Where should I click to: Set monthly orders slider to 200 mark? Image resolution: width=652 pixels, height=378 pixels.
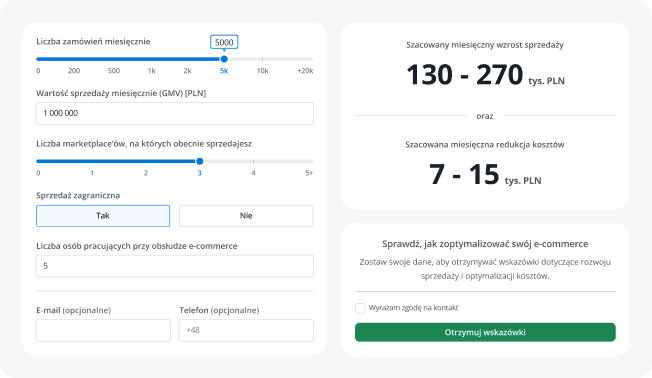[x=74, y=59]
